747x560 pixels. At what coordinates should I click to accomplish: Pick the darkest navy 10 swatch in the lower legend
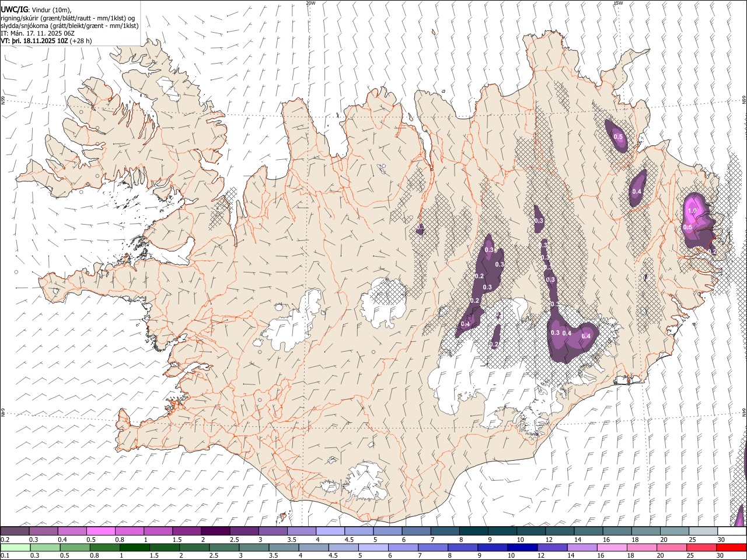(522, 547)
